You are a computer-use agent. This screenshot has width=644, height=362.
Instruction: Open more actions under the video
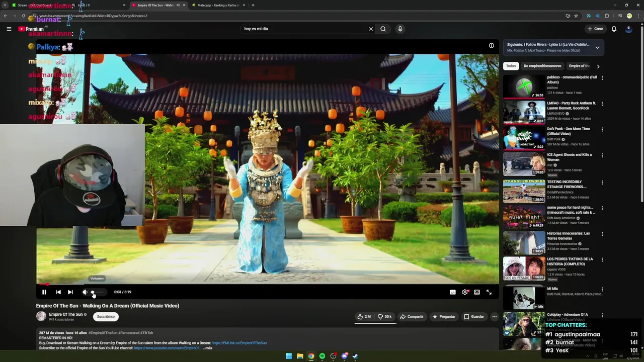point(494,317)
